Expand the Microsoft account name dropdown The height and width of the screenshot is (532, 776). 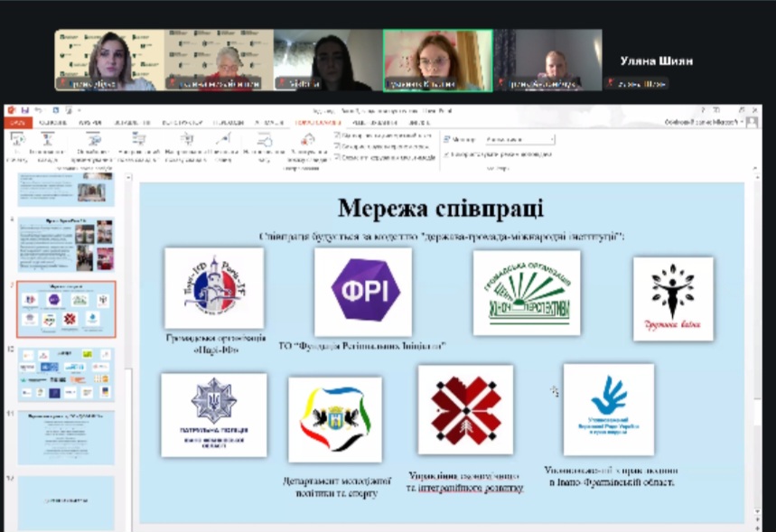pos(706,122)
